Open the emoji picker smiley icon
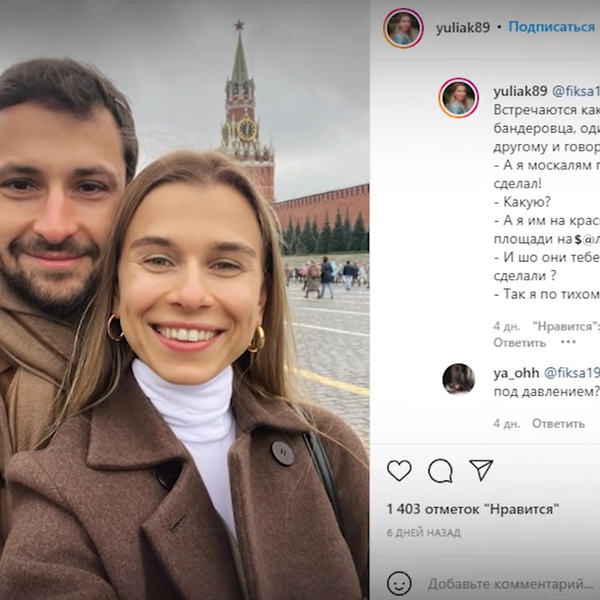Screen dimensions: 600x600 [399, 583]
